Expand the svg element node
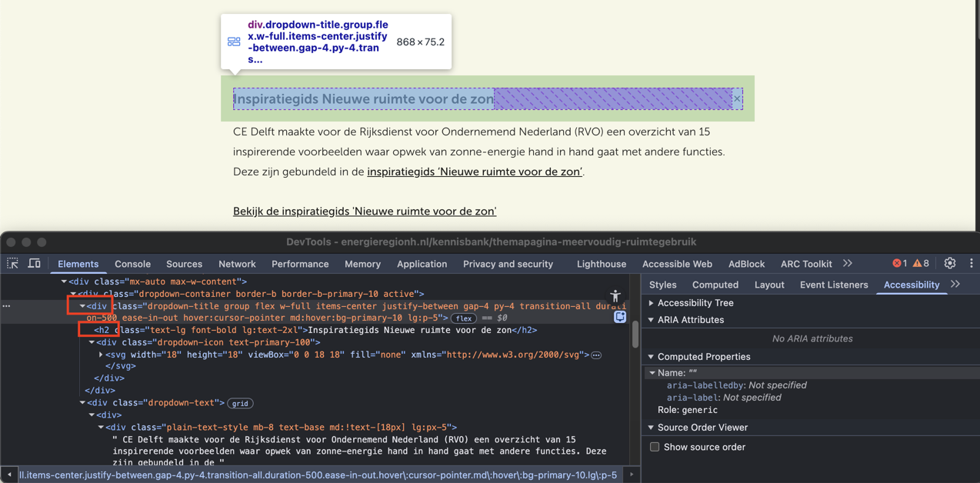 click(x=101, y=355)
